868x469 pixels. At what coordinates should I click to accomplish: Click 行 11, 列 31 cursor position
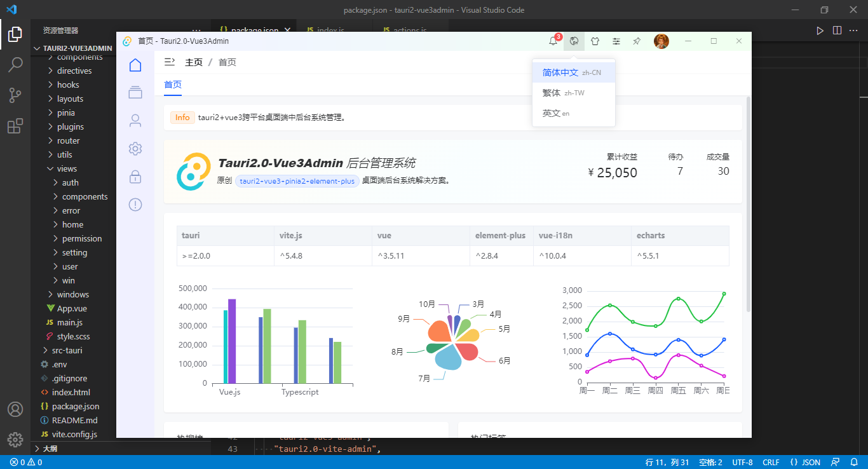pos(667,462)
